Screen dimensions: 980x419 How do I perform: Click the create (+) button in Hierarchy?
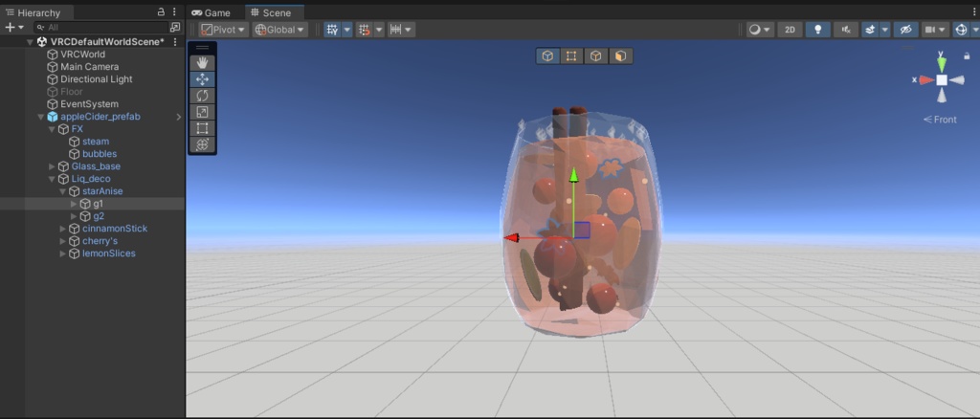(x=10, y=28)
